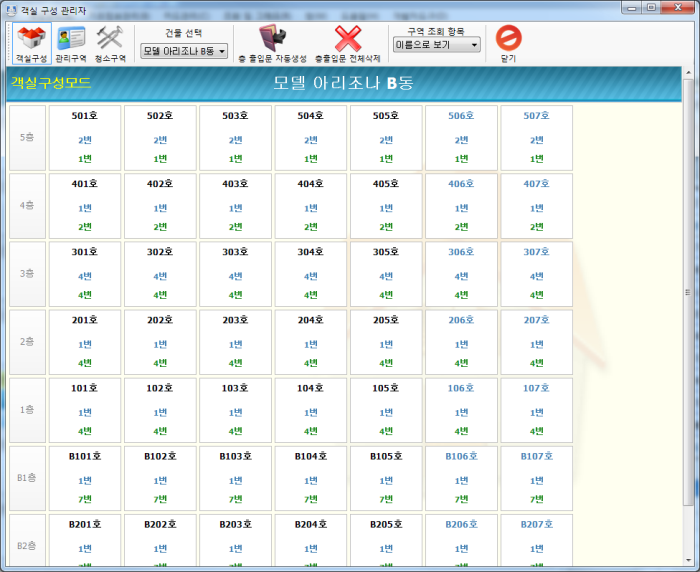Select room 106호 cell
The image size is (700, 572).
point(461,410)
